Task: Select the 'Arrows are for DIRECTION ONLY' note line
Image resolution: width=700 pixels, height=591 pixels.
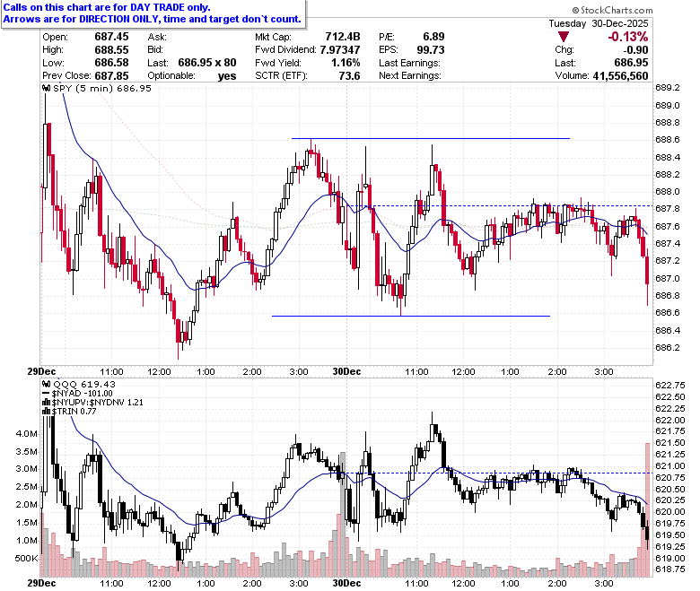Action: pyautogui.click(x=153, y=19)
